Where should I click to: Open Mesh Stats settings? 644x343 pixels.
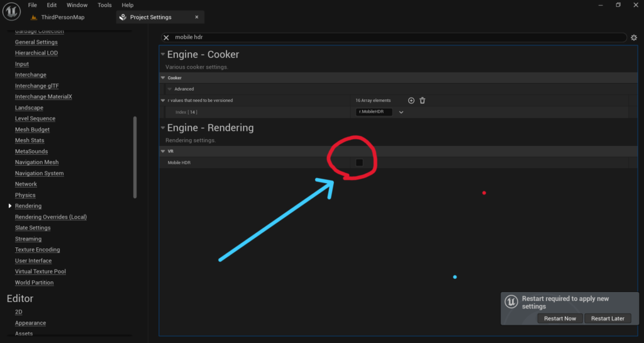30,140
